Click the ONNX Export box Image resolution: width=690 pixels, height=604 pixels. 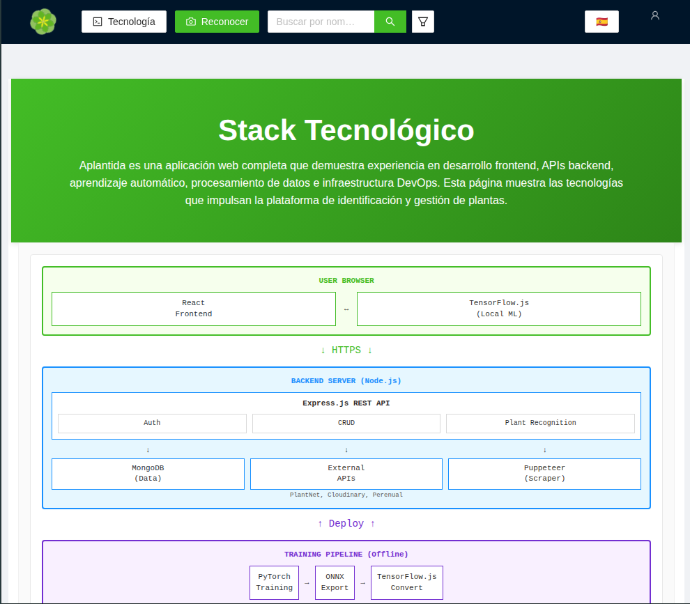[x=334, y=582]
